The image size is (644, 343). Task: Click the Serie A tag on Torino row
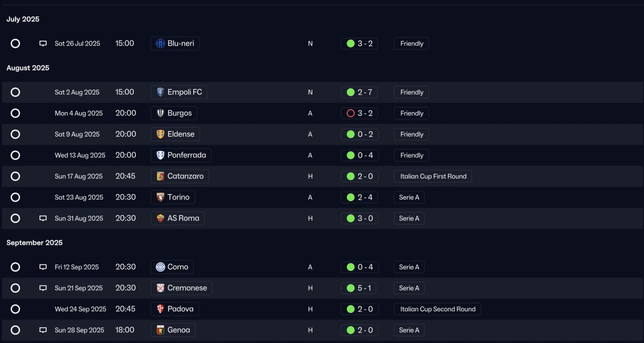(x=409, y=198)
